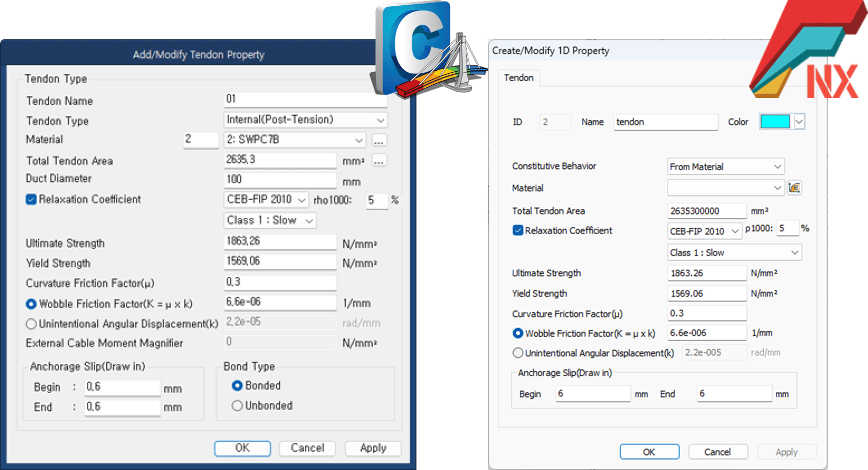Expand the Constitutive Behavior From Material dropdown
Screen dimensions: 868x470
[725, 166]
